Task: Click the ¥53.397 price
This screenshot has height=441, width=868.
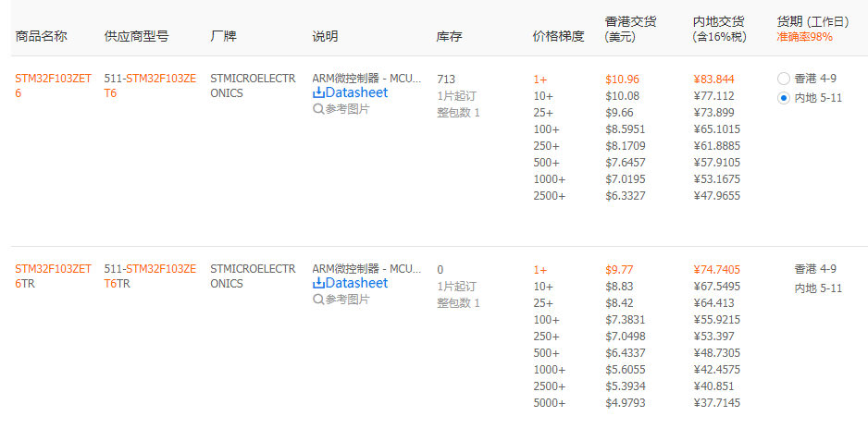Action: [x=714, y=336]
